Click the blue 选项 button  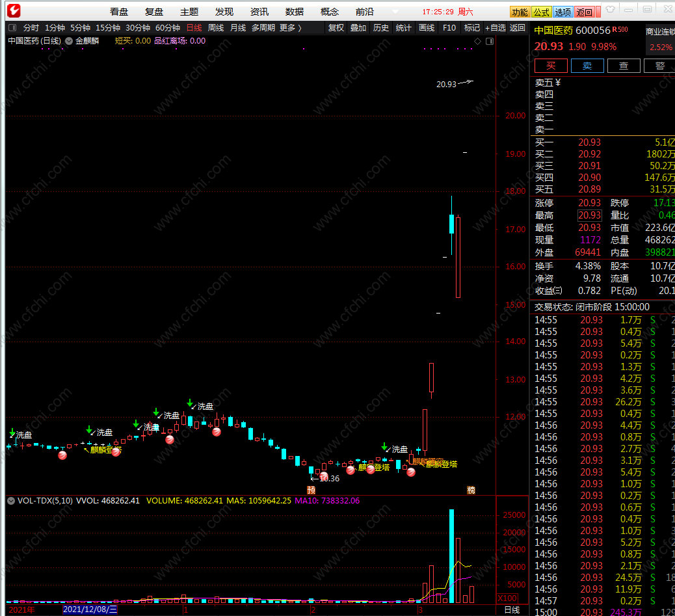click(x=562, y=12)
